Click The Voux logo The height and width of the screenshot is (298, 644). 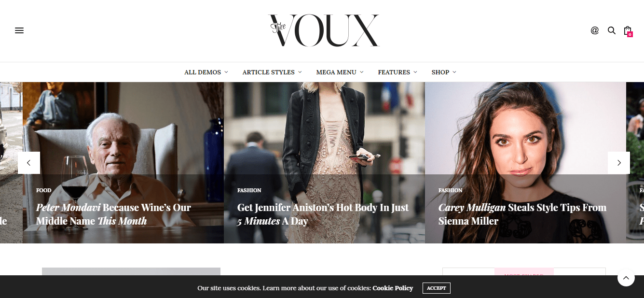click(x=324, y=30)
